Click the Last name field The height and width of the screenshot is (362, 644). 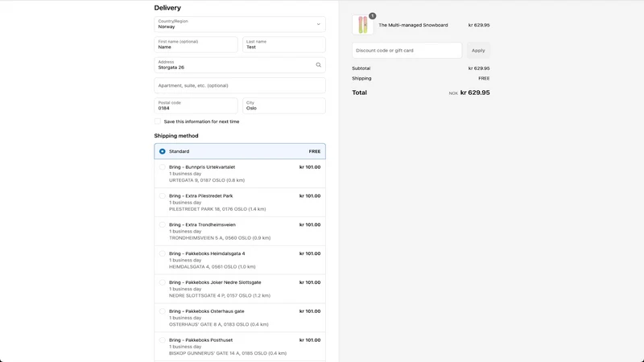(284, 45)
